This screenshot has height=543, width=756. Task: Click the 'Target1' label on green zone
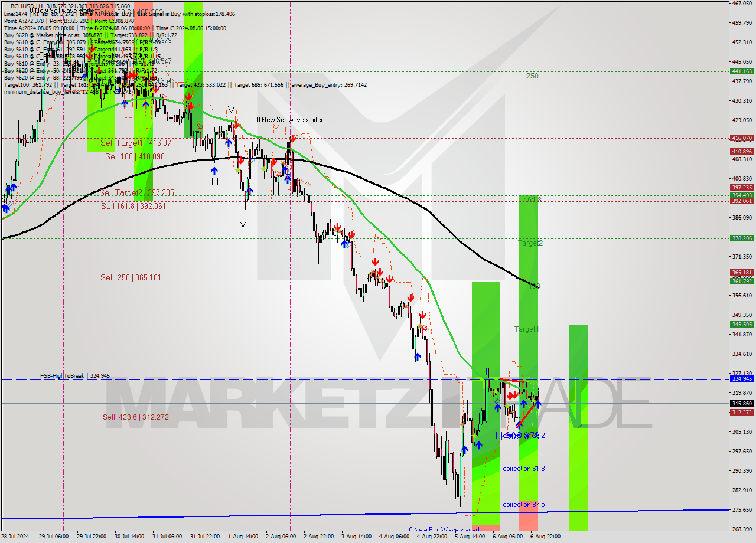[x=526, y=329]
